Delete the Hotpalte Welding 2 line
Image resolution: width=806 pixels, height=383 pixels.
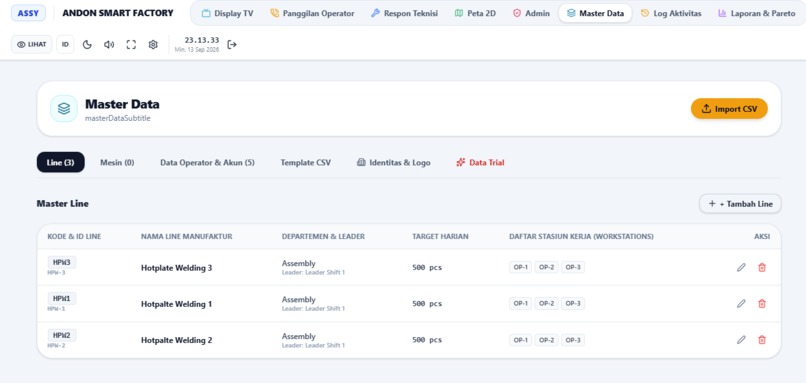[762, 340]
